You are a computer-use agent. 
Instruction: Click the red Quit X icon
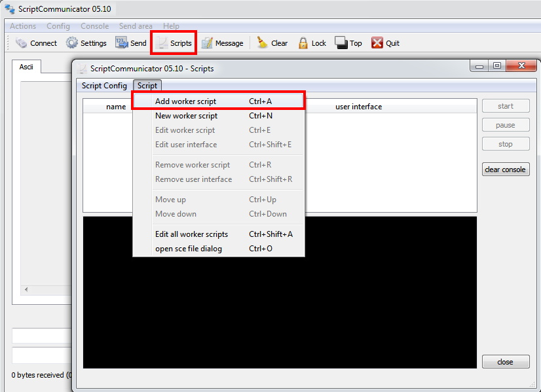(377, 43)
